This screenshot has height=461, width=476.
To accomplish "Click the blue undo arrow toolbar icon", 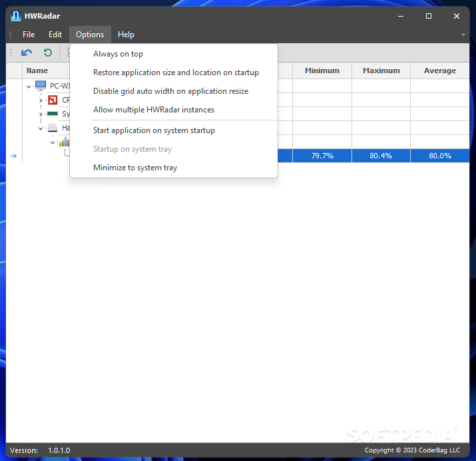I will click(x=27, y=53).
